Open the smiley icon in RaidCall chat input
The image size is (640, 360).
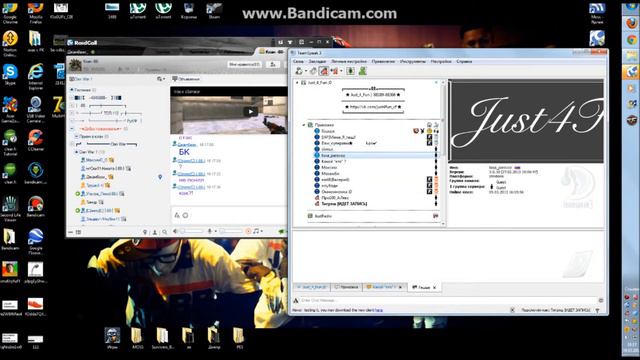185,215
